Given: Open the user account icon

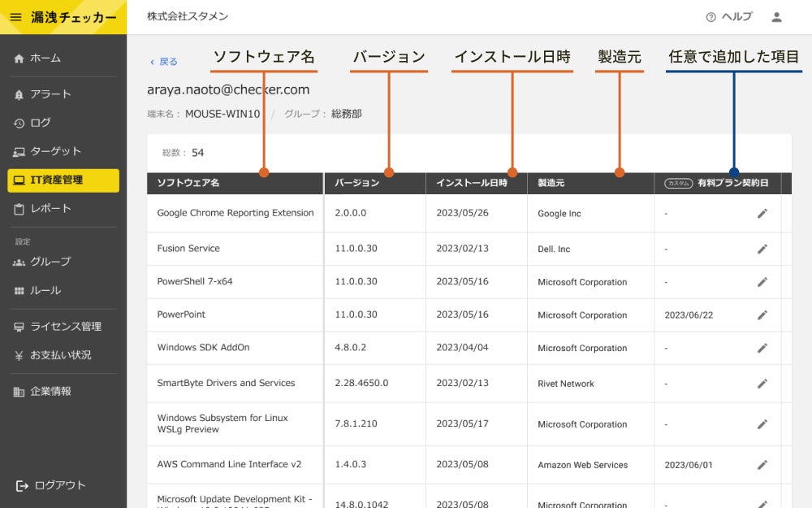Looking at the screenshot, I should coord(776,17).
